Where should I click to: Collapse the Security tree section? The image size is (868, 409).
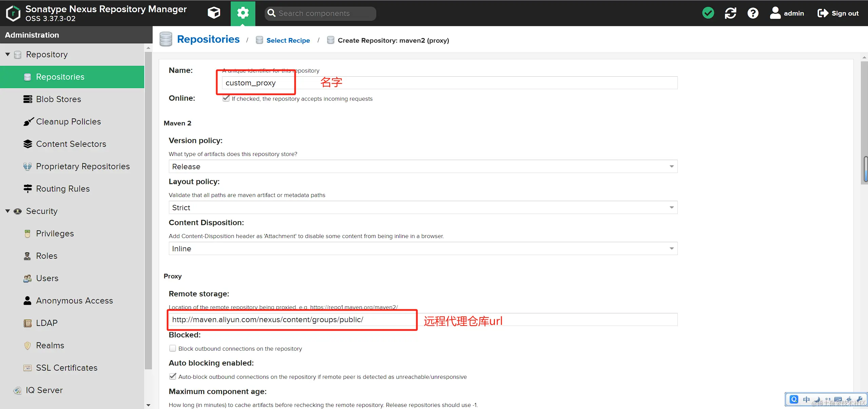pos(7,211)
